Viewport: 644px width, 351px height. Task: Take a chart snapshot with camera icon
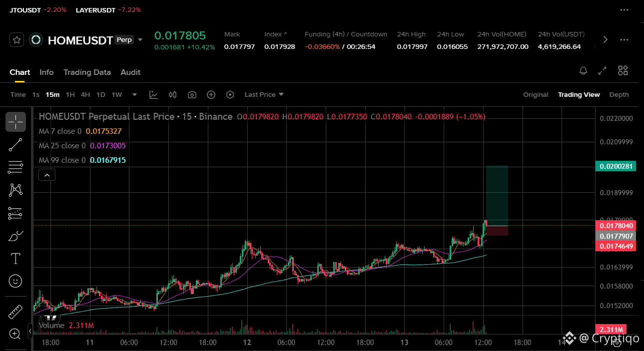pyautogui.click(x=192, y=94)
